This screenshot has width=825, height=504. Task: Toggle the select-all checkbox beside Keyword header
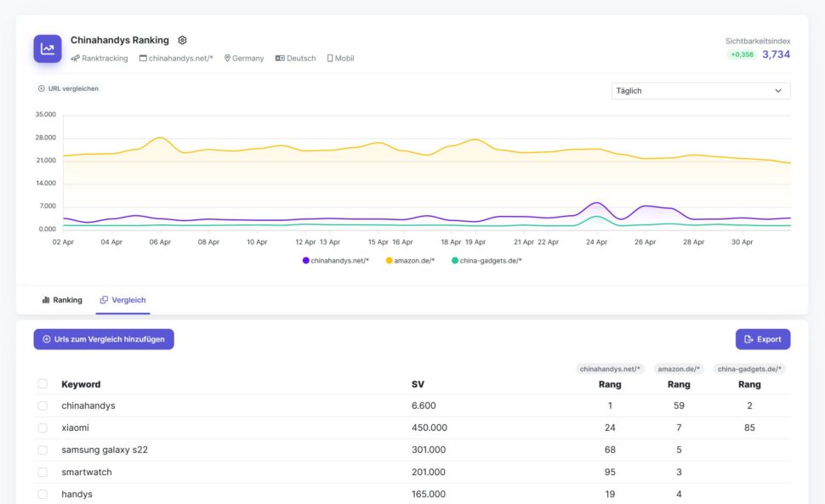tap(43, 383)
